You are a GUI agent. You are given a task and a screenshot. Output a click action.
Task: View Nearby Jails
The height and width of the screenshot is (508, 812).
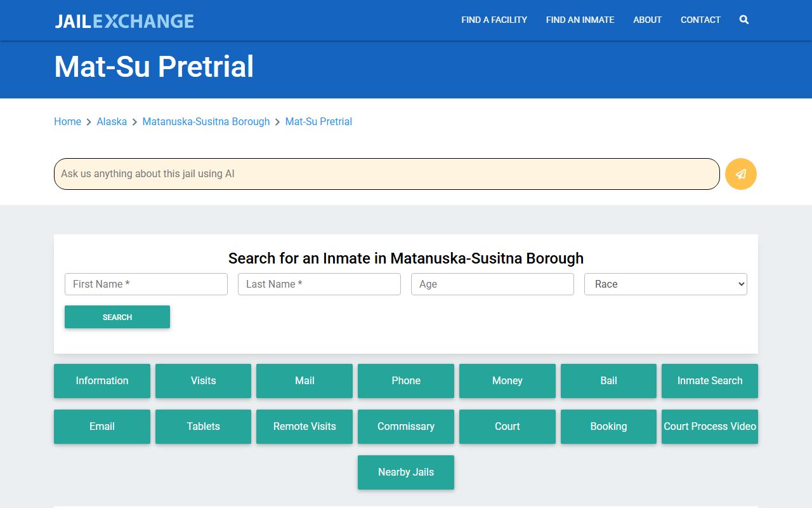click(406, 472)
